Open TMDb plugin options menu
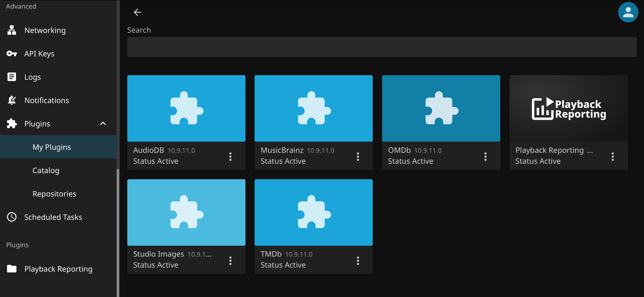This screenshot has height=297, width=644. (x=358, y=261)
